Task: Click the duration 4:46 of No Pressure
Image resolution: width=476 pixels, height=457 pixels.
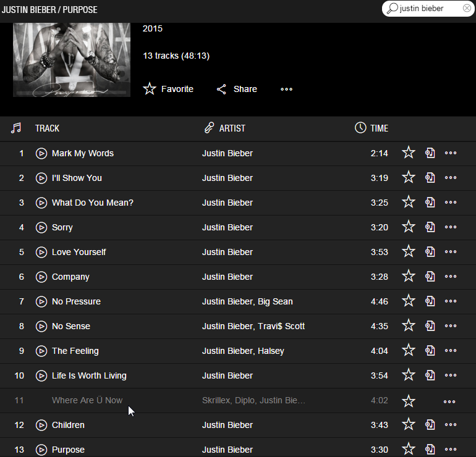Action: pos(379,302)
